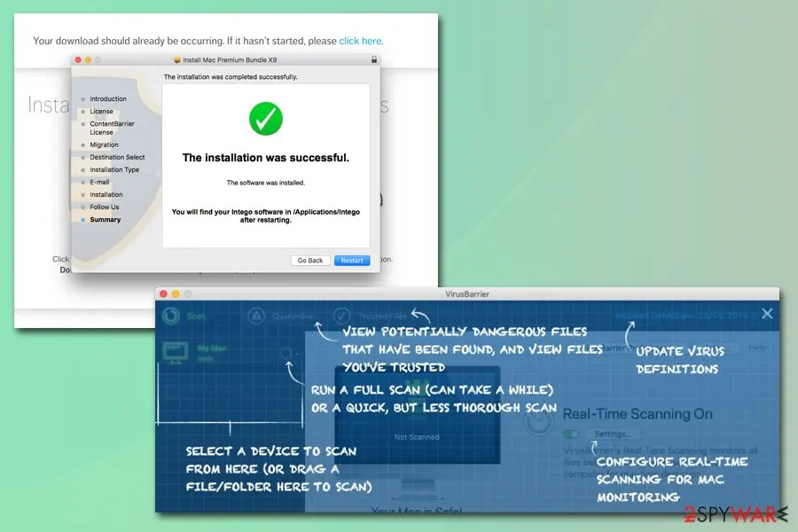Click the red close button of the VirusBarrier window
Screen dimensions: 798x532
[x=163, y=293]
